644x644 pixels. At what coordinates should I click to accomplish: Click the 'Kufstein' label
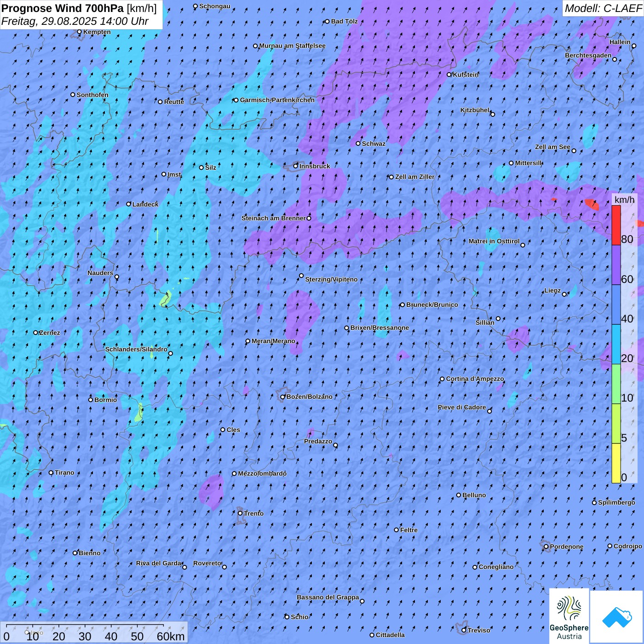coord(466,75)
